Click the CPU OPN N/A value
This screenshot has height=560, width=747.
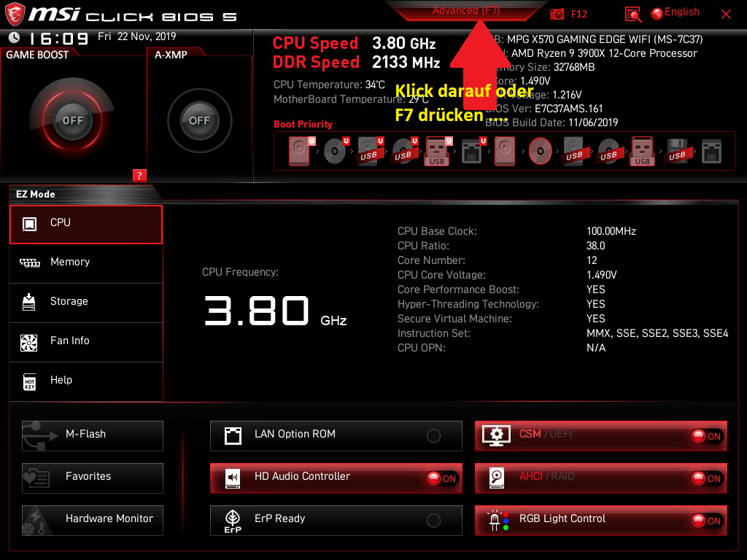596,348
